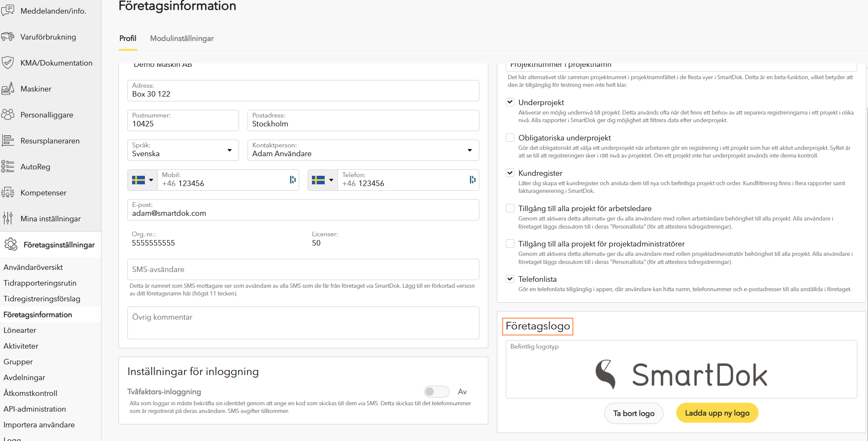This screenshot has width=868, height=441.
Task: Check Tillgång till alla projekt för arbetsledare
Action: pos(510,208)
